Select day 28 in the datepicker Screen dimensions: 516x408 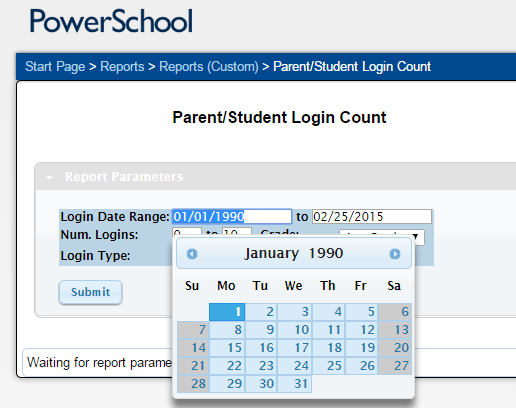point(193,384)
